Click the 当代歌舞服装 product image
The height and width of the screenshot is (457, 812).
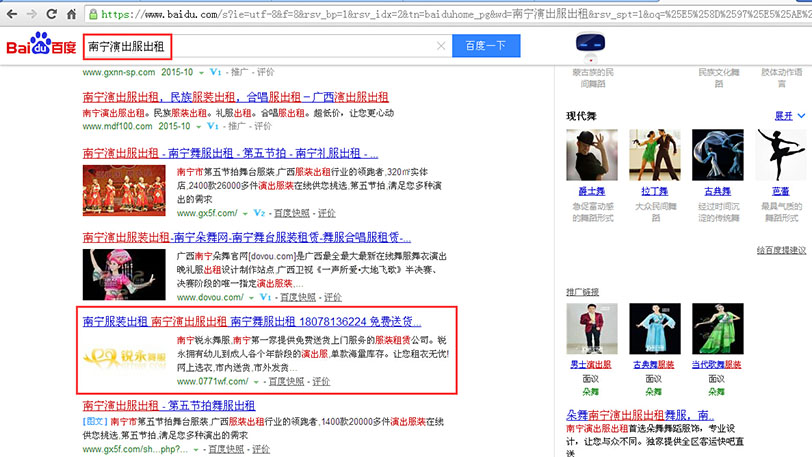(718, 329)
